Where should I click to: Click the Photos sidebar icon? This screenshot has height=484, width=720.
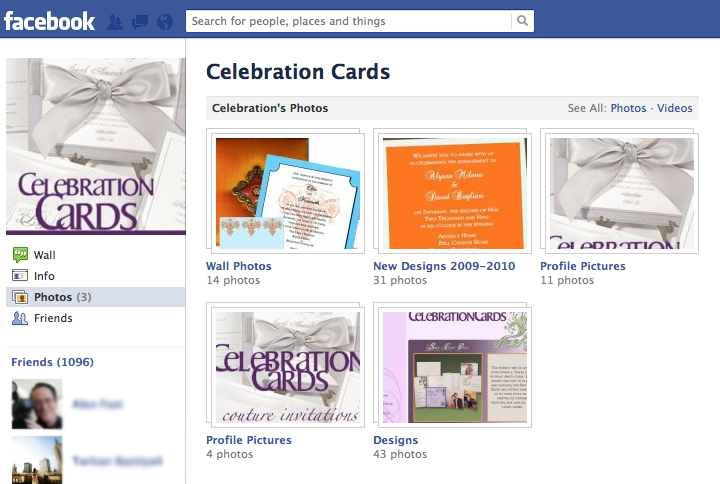point(19,297)
